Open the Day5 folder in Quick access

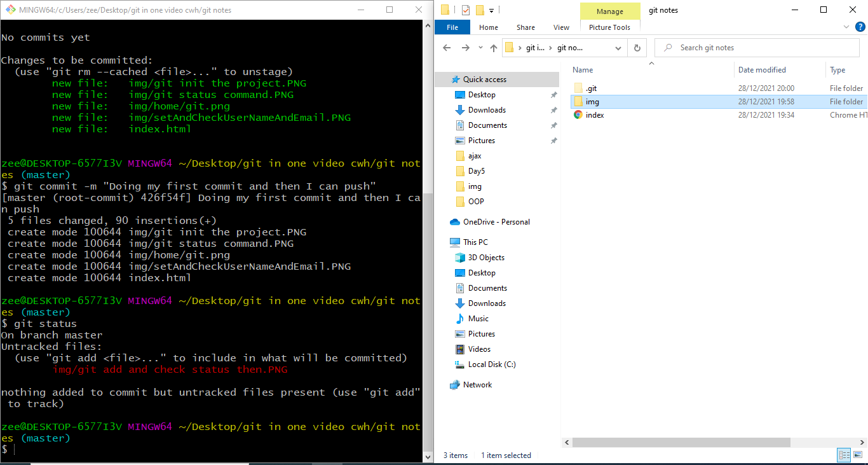[477, 171]
